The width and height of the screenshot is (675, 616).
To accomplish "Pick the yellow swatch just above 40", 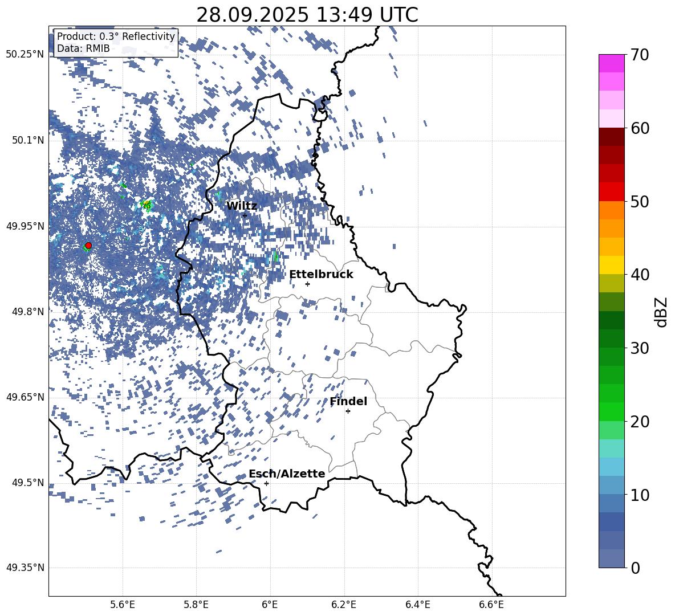I will click(612, 265).
